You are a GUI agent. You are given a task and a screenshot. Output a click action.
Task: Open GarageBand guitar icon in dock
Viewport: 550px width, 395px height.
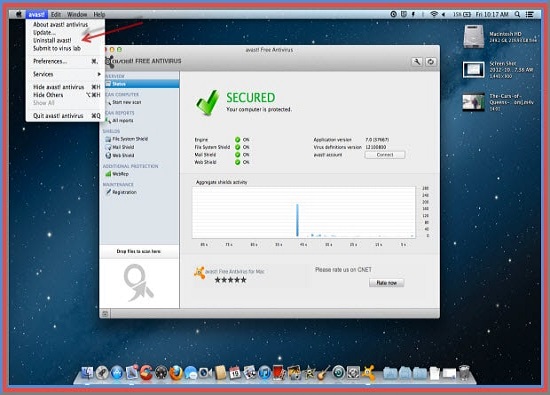[323, 373]
